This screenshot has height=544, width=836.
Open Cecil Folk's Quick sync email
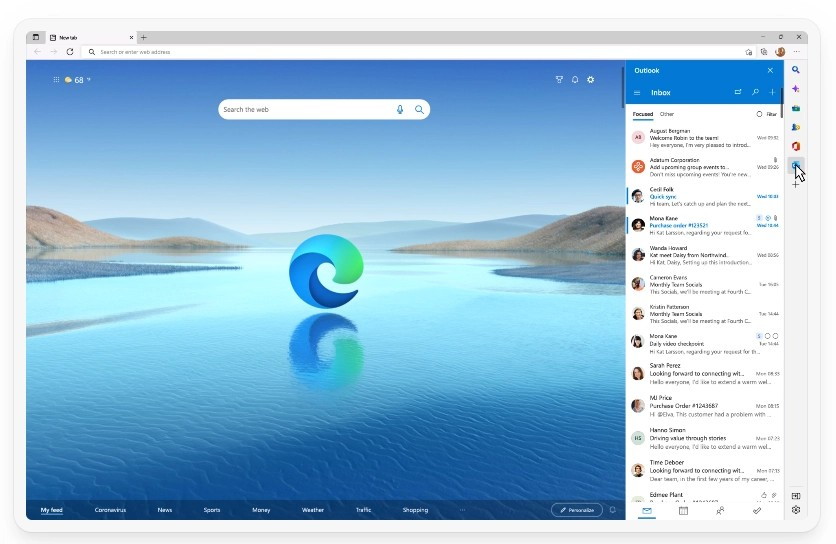pyautogui.click(x=700, y=196)
